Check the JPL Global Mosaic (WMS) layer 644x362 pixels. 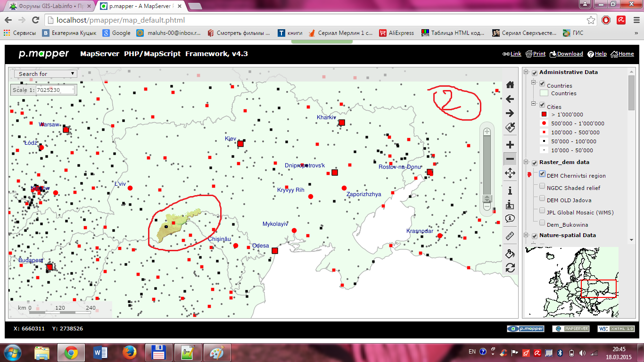point(542,210)
